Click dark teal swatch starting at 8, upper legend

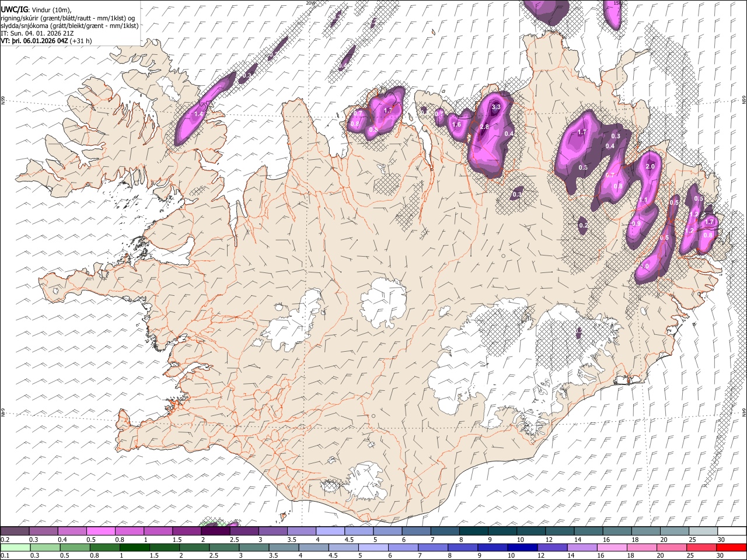[x=474, y=531]
